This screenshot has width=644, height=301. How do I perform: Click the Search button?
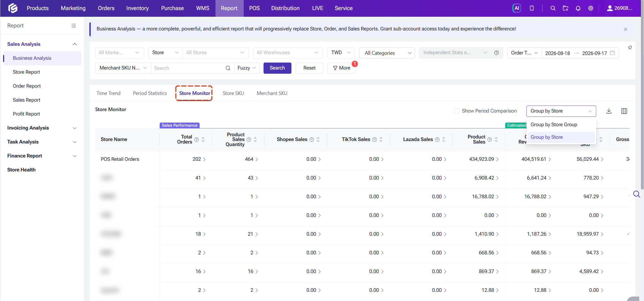click(277, 68)
